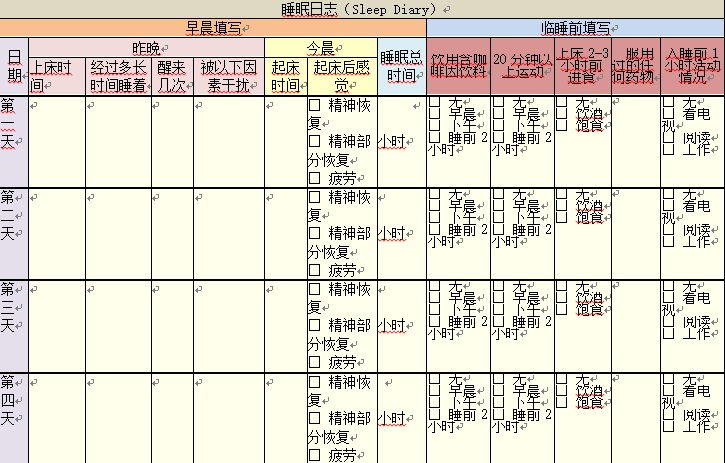Tick 看电视 box in 第四天 activity column
Screen dimensions: 725x463
point(669,390)
